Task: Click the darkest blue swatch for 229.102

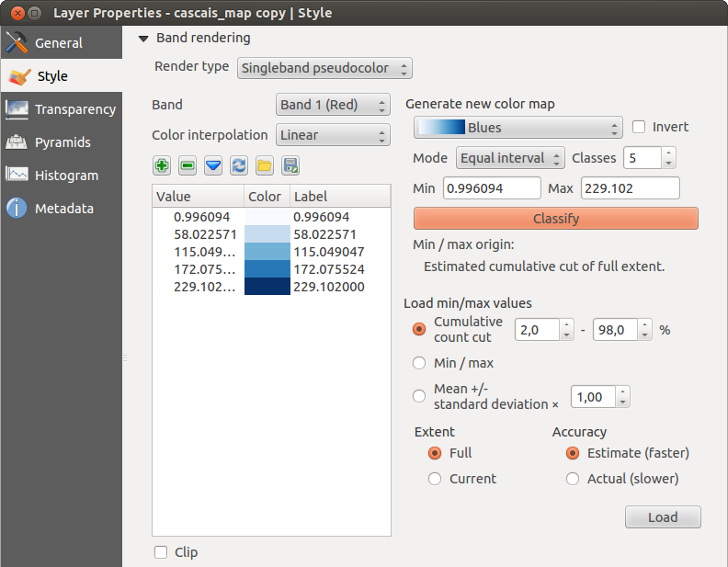Action: [267, 287]
